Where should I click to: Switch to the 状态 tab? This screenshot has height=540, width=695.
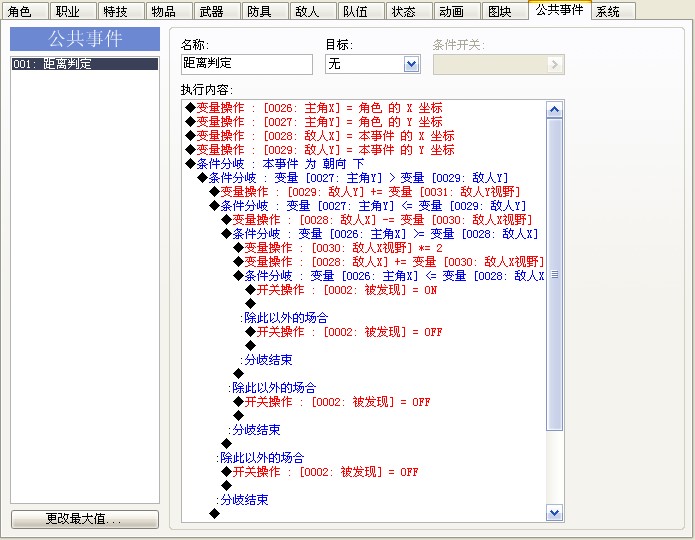409,11
